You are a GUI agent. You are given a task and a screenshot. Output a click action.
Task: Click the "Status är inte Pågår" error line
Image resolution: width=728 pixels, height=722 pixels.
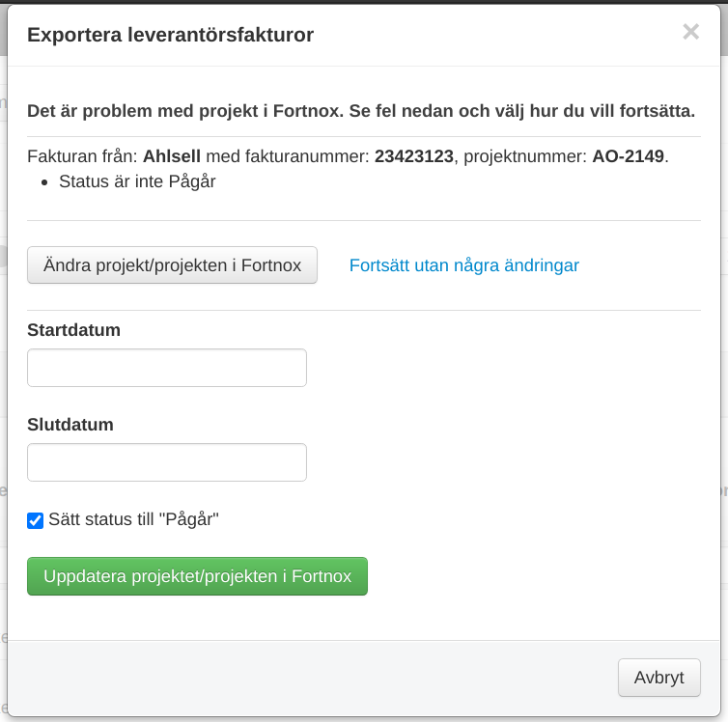[x=137, y=181]
